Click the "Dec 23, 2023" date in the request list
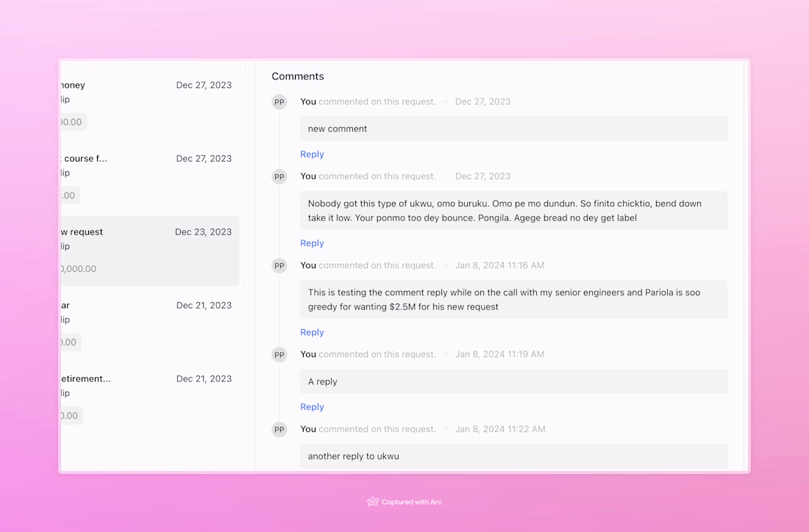The width and height of the screenshot is (809, 532). tap(203, 232)
